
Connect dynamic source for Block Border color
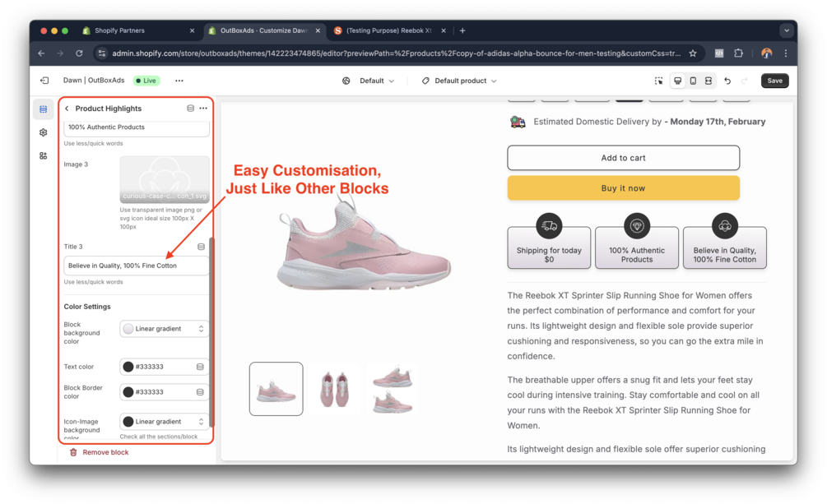pyautogui.click(x=200, y=391)
